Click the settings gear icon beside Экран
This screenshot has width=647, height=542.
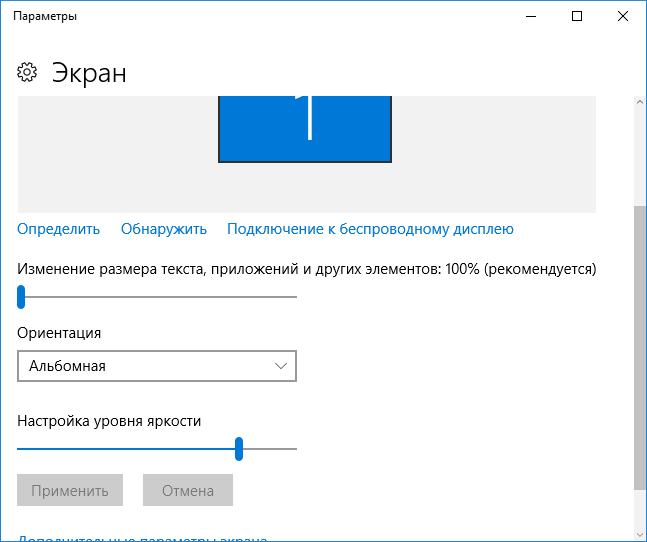click(x=27, y=72)
